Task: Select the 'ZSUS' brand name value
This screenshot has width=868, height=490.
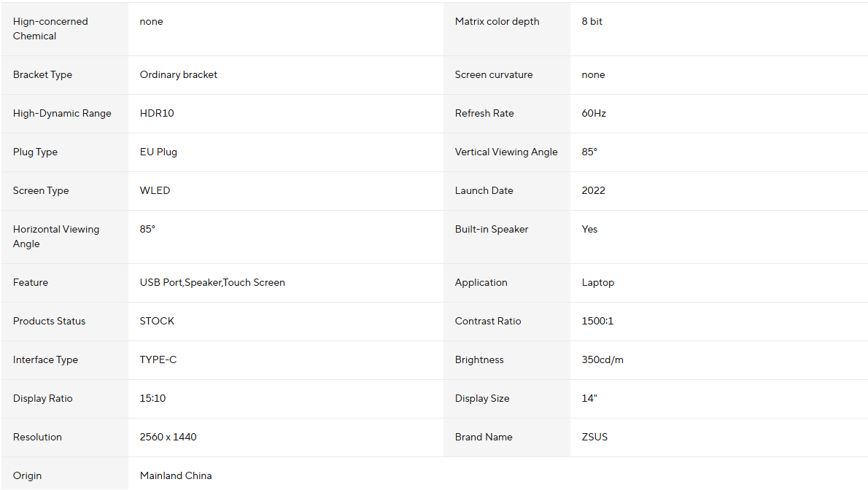Action: coord(594,437)
